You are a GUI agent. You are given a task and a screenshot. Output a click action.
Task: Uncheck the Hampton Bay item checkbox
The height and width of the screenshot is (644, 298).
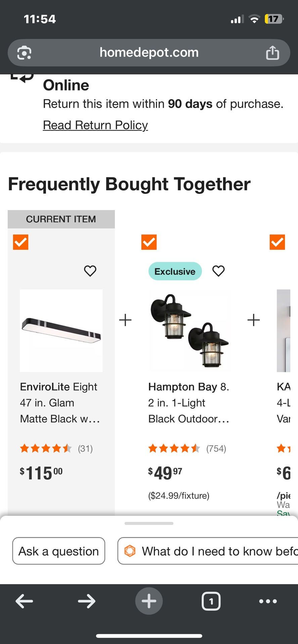click(x=149, y=242)
